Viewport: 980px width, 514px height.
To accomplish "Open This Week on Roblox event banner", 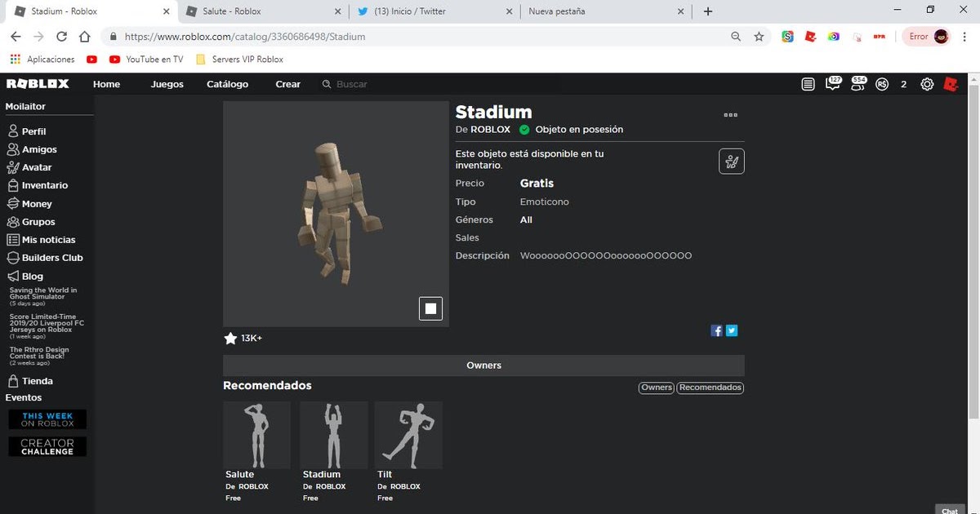I will (47, 419).
